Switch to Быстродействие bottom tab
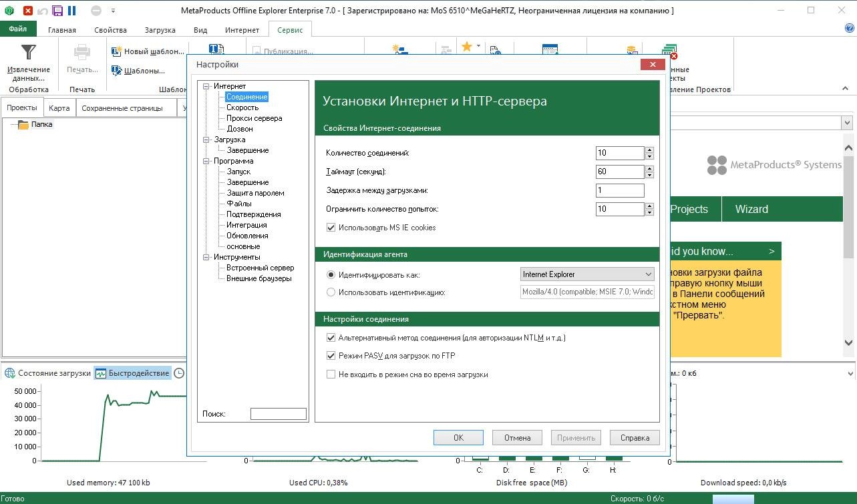The width and height of the screenshot is (857, 504). click(x=133, y=373)
